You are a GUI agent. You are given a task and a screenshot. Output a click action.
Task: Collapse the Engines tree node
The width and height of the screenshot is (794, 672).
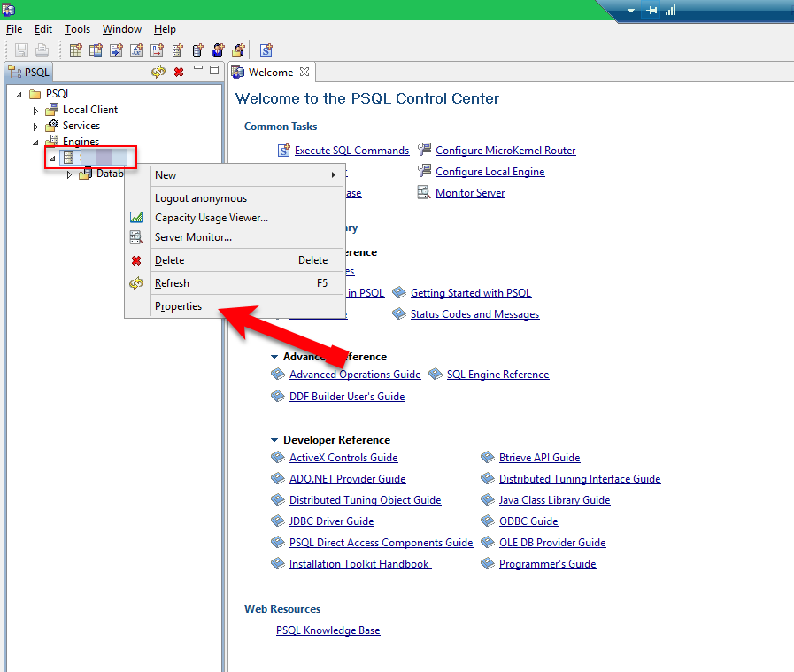[36, 143]
